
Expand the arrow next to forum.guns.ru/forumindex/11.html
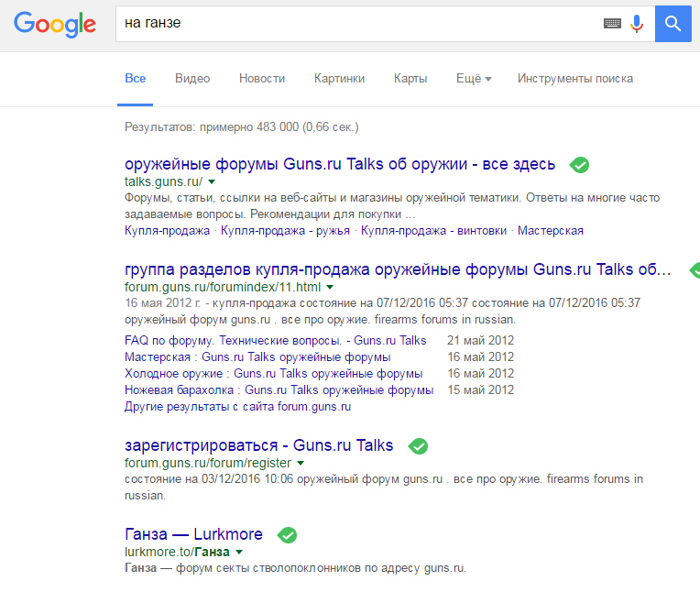(x=330, y=287)
